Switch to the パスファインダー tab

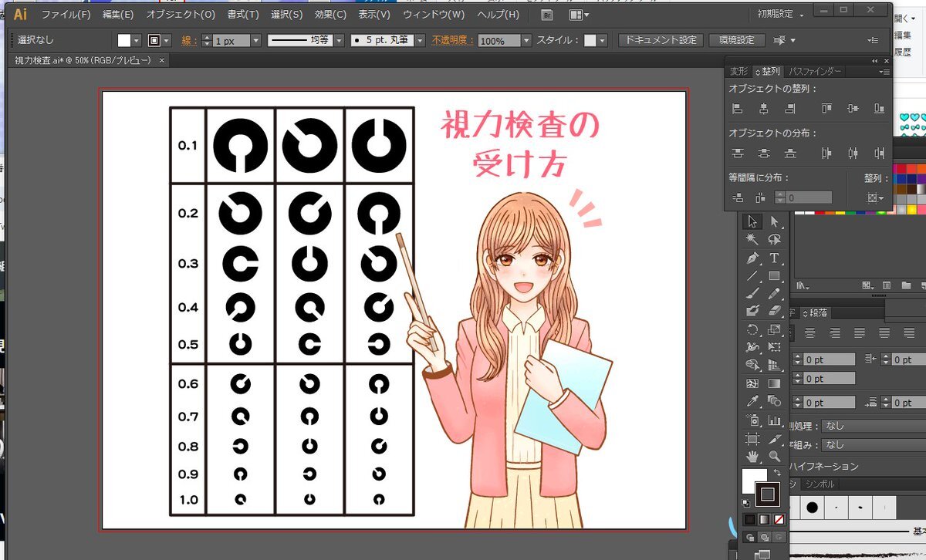pyautogui.click(x=815, y=71)
